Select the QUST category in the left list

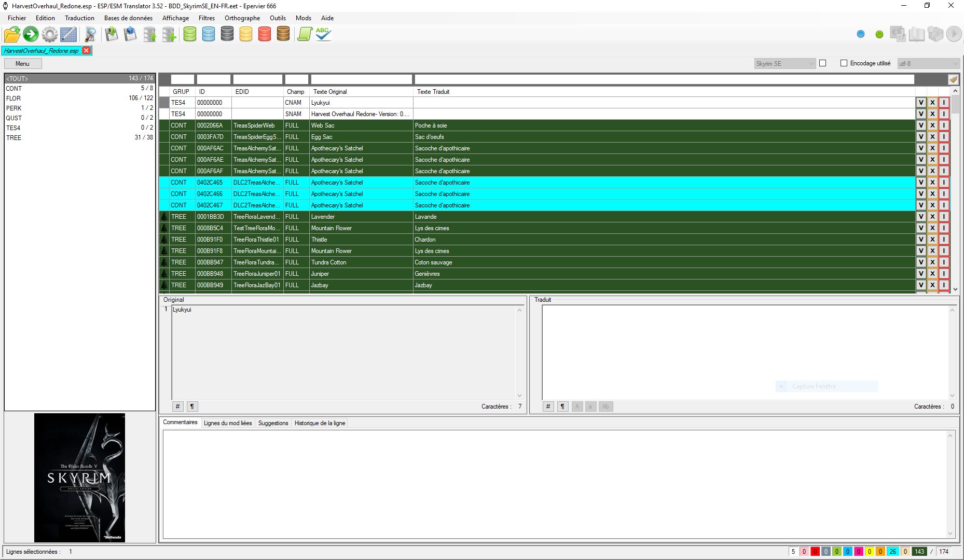(79, 118)
